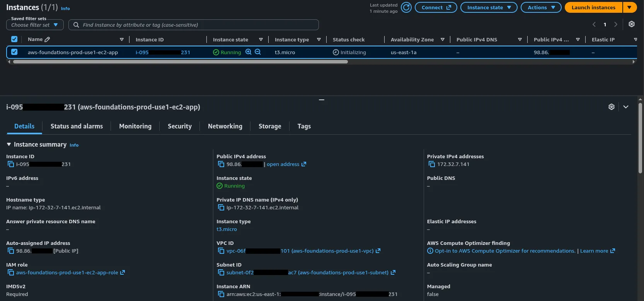The width and height of the screenshot is (644, 301).
Task: Copy Private IP DNS name
Action: tap(221, 207)
